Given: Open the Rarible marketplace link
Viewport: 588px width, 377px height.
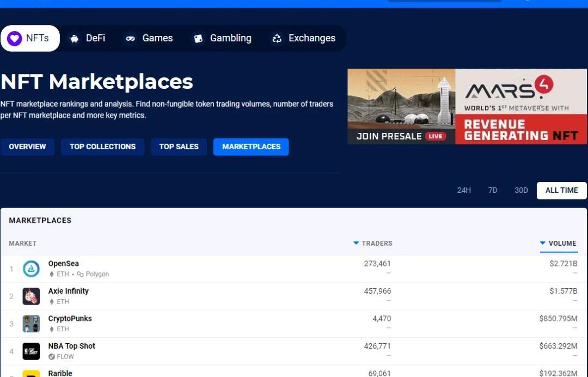Looking at the screenshot, I should pos(60,373).
